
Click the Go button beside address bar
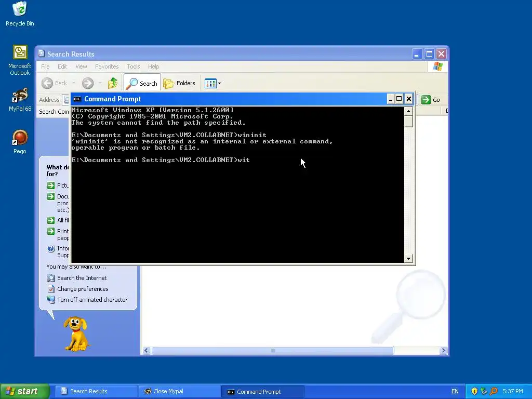coord(431,100)
